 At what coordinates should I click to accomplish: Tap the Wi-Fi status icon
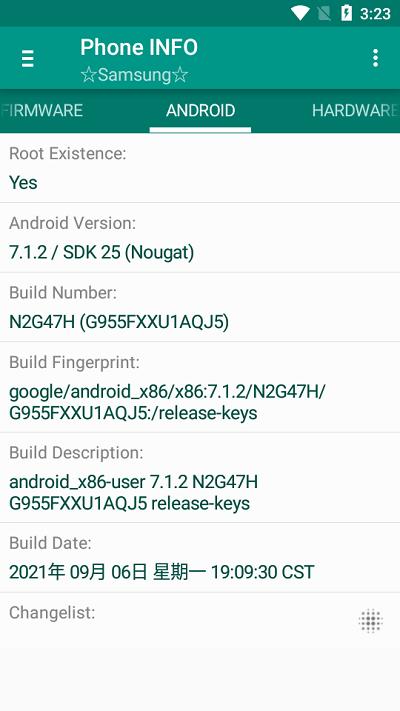click(300, 13)
